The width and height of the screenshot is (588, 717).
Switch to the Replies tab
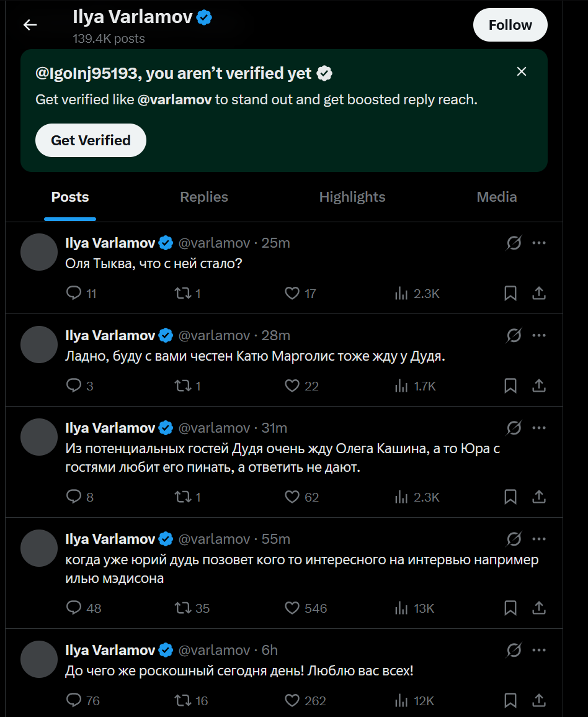204,197
